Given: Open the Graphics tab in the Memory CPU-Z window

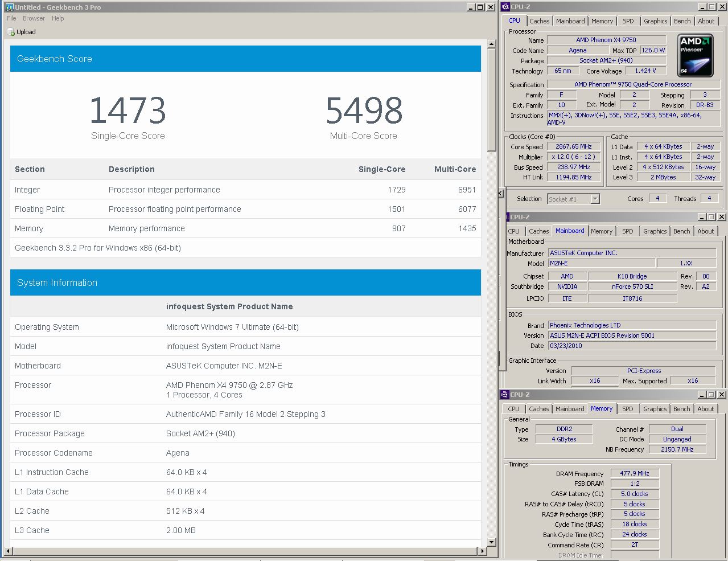Looking at the screenshot, I should click(x=655, y=409).
